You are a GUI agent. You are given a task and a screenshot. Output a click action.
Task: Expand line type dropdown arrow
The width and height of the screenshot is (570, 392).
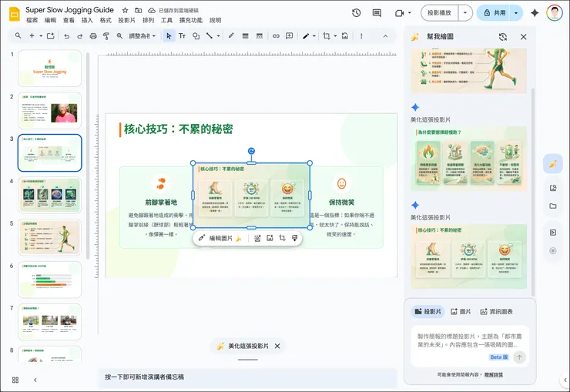pos(218,36)
